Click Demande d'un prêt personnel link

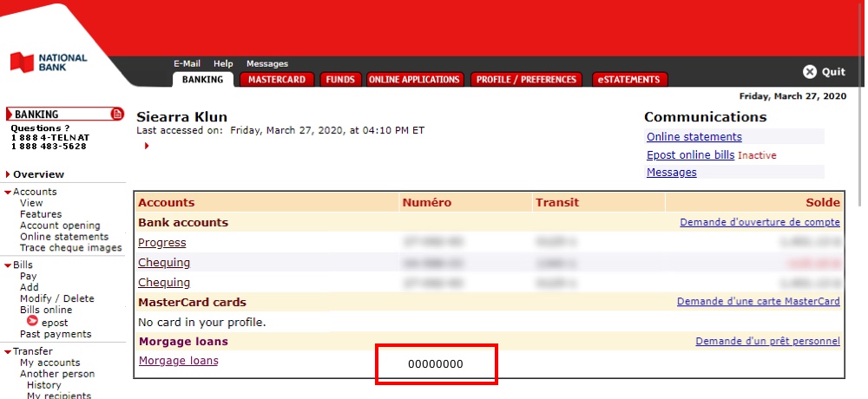(768, 341)
